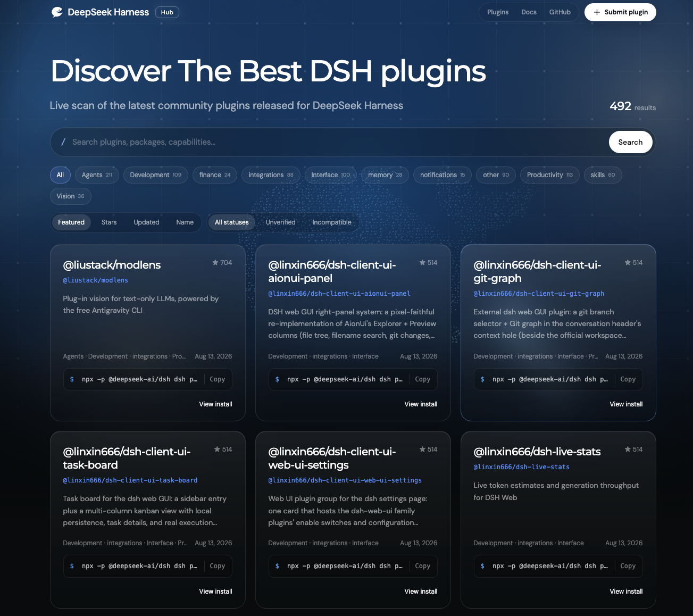The image size is (693, 616).
Task: Filter by the other category
Action: (496, 175)
